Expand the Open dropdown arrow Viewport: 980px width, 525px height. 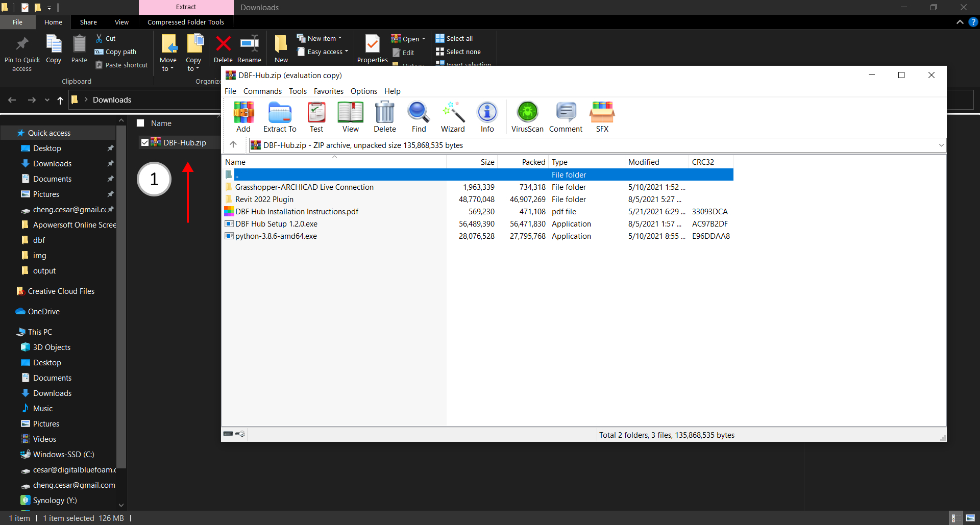(424, 39)
